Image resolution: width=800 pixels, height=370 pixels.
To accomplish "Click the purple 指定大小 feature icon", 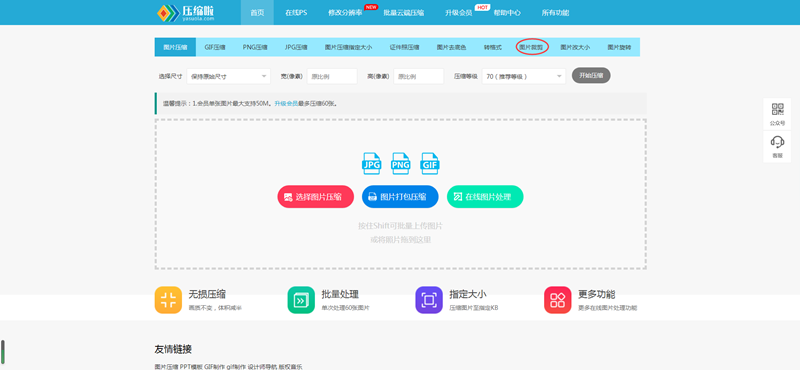I will [429, 300].
